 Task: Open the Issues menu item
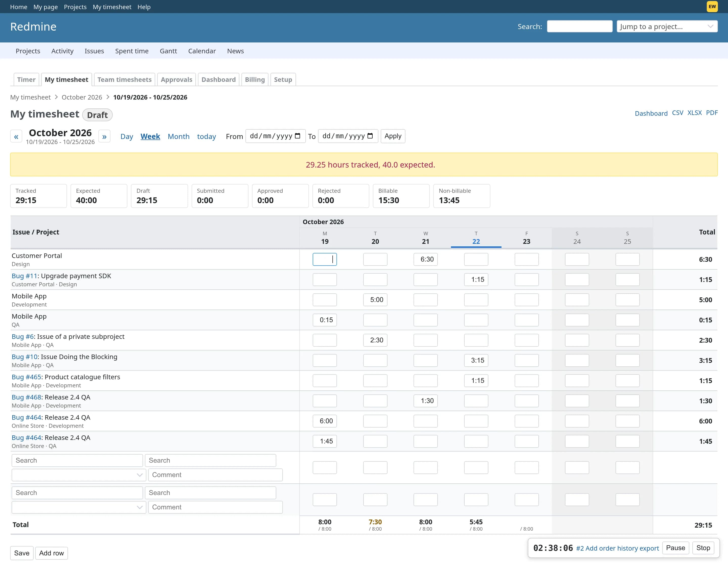(94, 51)
